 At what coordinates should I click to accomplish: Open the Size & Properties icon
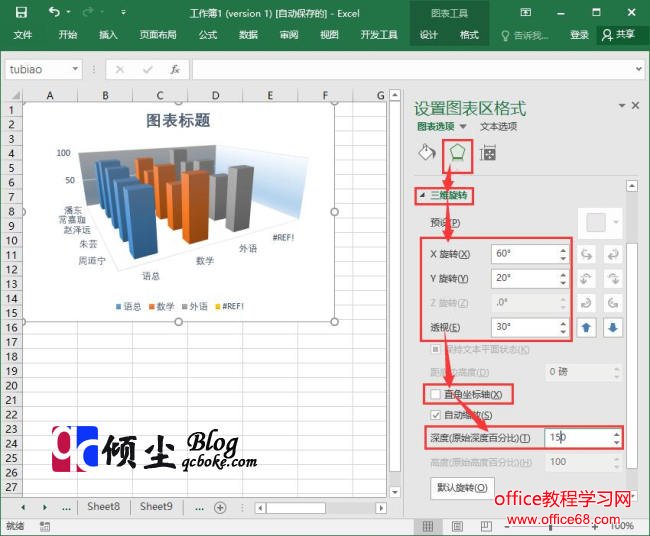pos(488,153)
